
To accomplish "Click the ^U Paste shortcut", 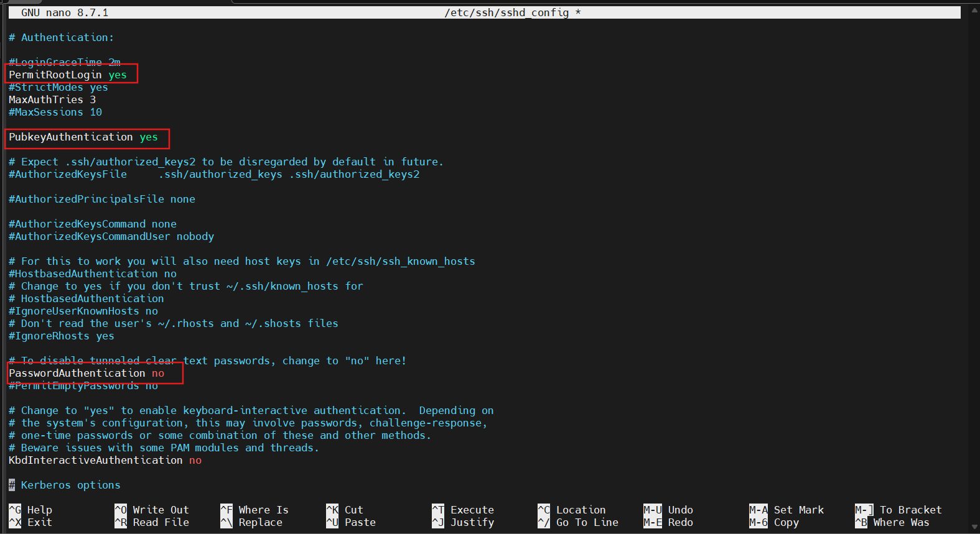I will (x=351, y=522).
